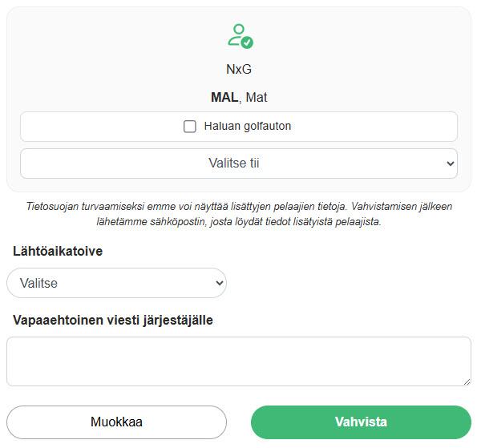Image resolution: width=477 pixels, height=448 pixels.
Task: Click the Valitse tii placeholder text
Action: tap(233, 163)
